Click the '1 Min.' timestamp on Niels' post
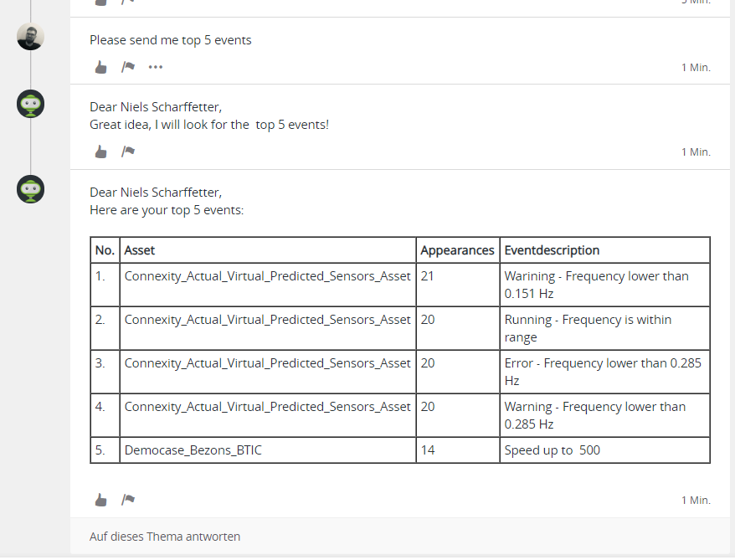Screen dimensions: 735x560 (x=696, y=68)
